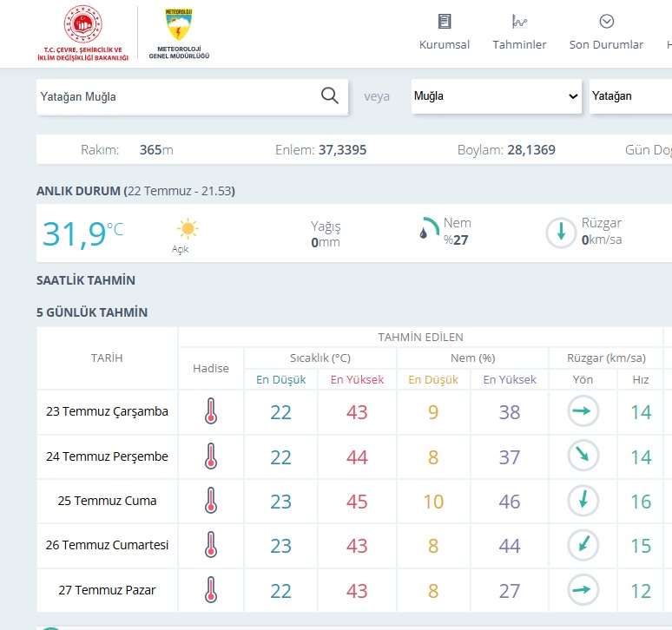Click the search magnifier icon
This screenshot has height=630, width=672.
coord(330,96)
